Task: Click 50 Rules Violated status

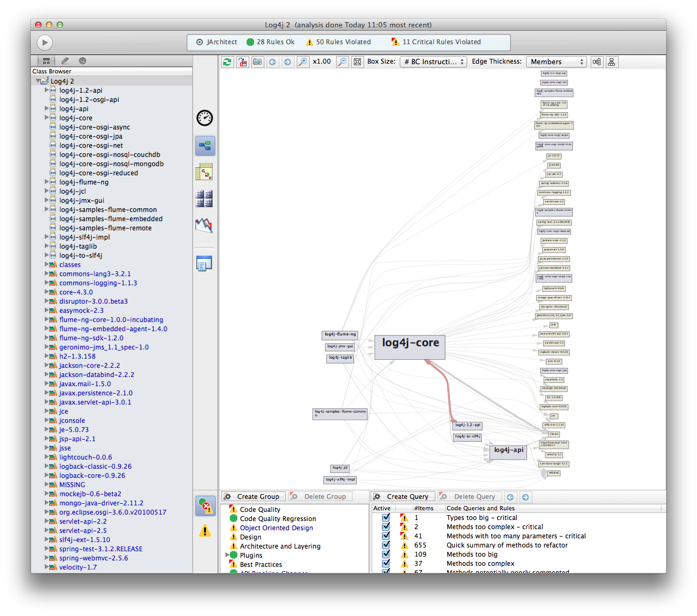Action: click(x=338, y=42)
